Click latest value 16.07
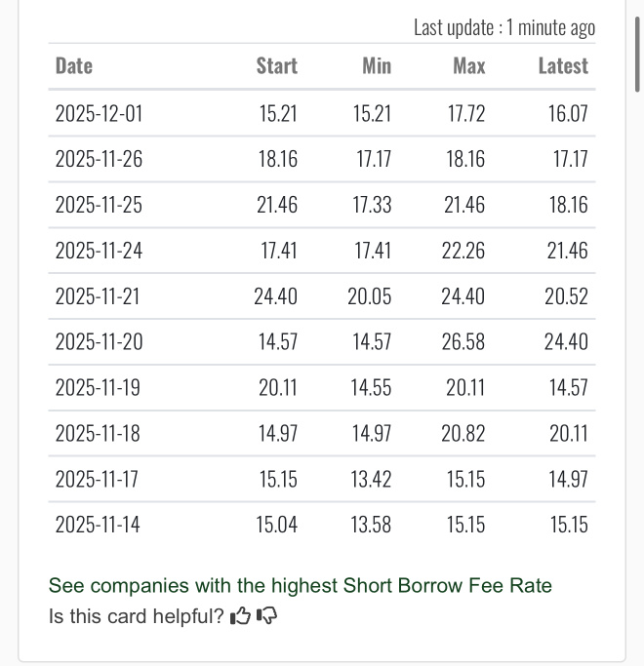 pos(568,114)
